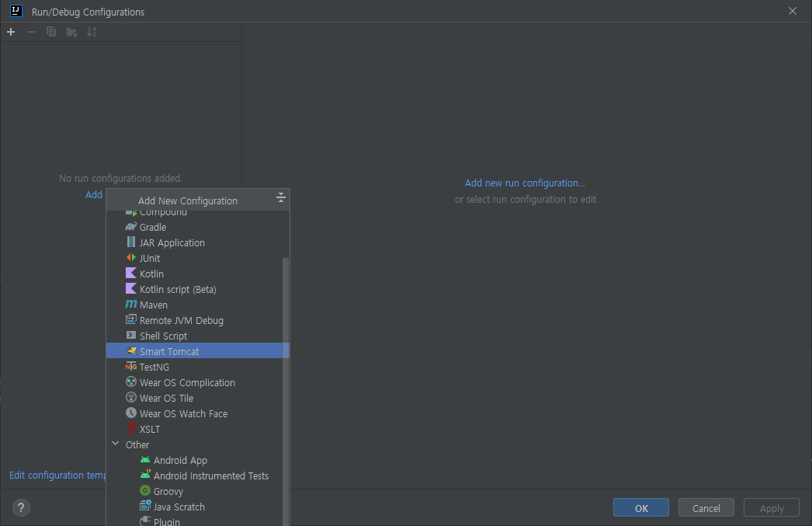812x526 pixels.
Task: Select Wear OS Complication entry
Action: (x=196, y=382)
